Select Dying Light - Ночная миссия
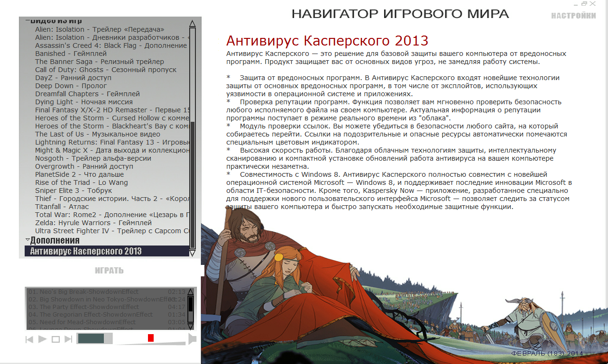Screen dimensions: 608x364 coord(84,102)
